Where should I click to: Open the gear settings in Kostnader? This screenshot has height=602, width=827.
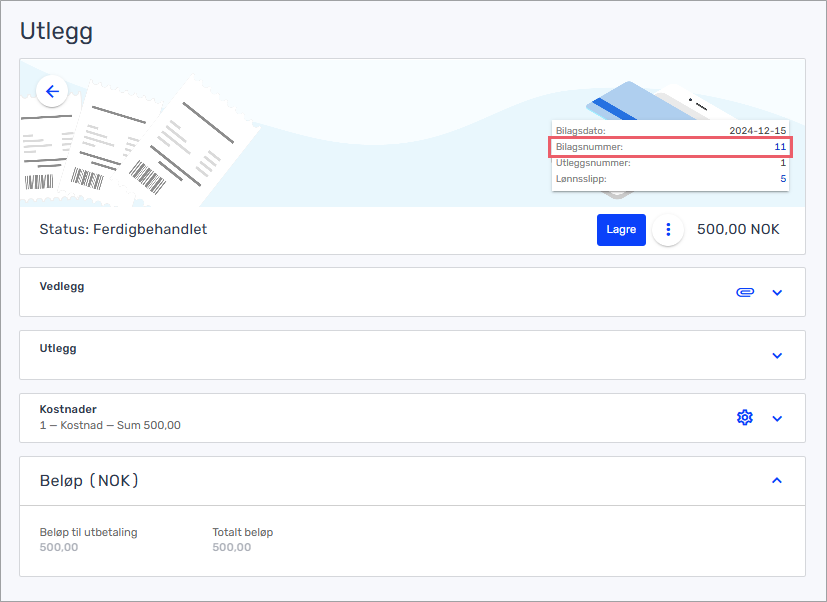(x=745, y=418)
